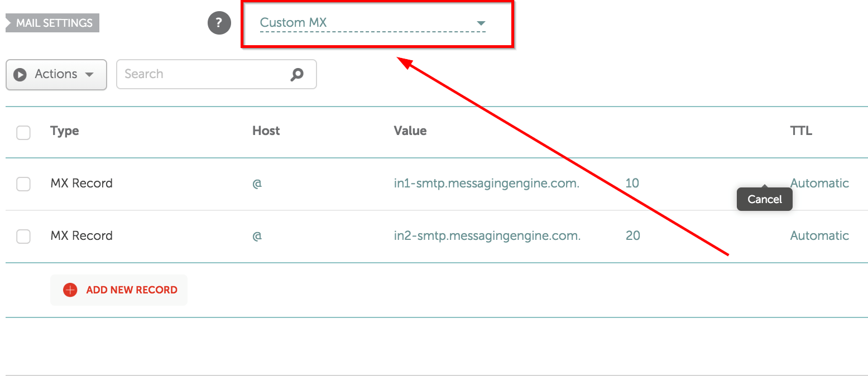Image resolution: width=868 pixels, height=376 pixels.
Task: Click the priority value 20
Action: pyautogui.click(x=632, y=235)
